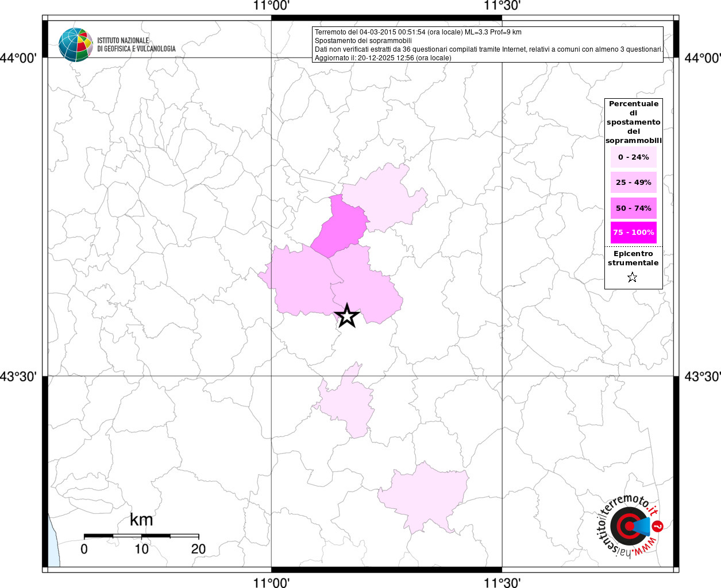
Task: Click the bottom 11°30' longitude label
Action: [x=502, y=582]
